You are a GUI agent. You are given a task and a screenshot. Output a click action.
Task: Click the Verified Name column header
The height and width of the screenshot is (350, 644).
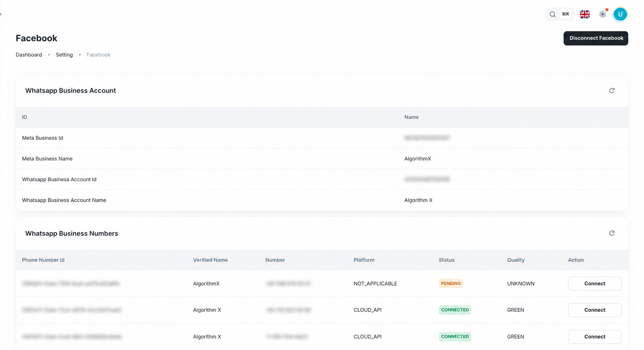coord(211,260)
